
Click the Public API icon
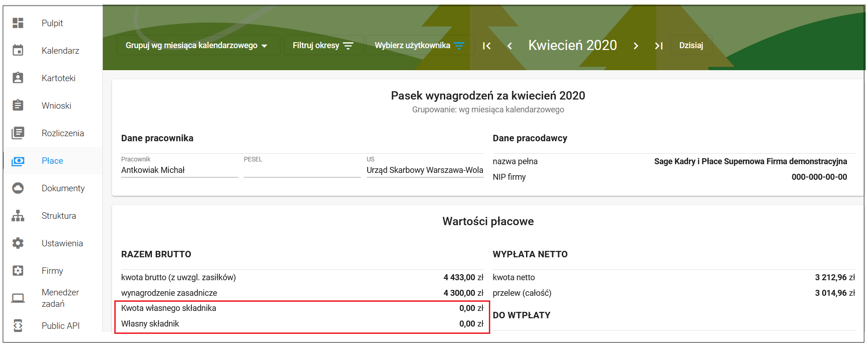click(x=18, y=326)
